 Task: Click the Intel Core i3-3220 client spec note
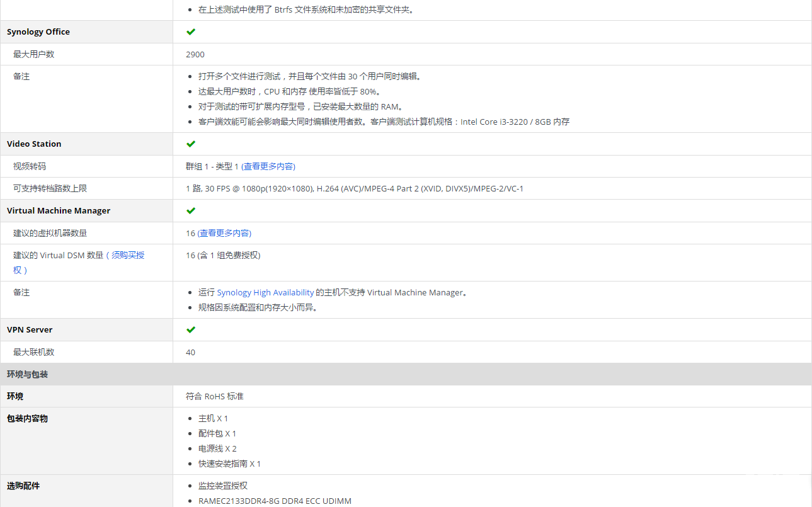[384, 122]
